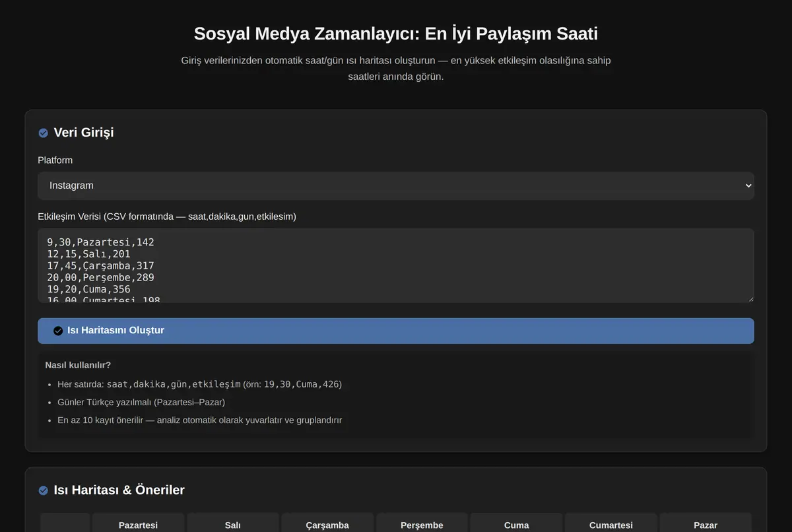Select the Cuma column header
The image size is (792, 532).
click(x=516, y=525)
